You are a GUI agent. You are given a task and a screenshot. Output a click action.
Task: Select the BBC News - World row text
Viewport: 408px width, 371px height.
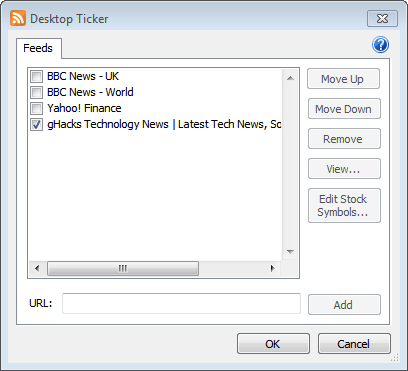(x=90, y=92)
